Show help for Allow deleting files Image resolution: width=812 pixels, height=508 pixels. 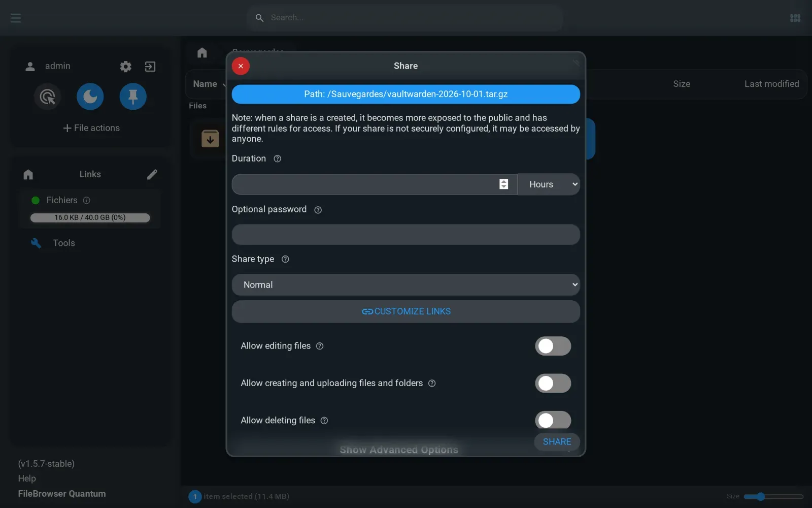[x=324, y=421]
